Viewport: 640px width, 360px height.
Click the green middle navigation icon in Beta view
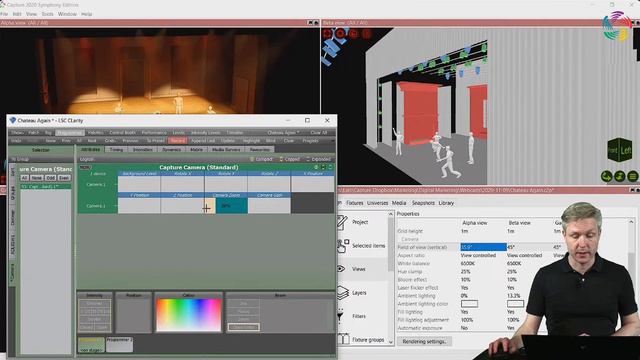[620, 176]
